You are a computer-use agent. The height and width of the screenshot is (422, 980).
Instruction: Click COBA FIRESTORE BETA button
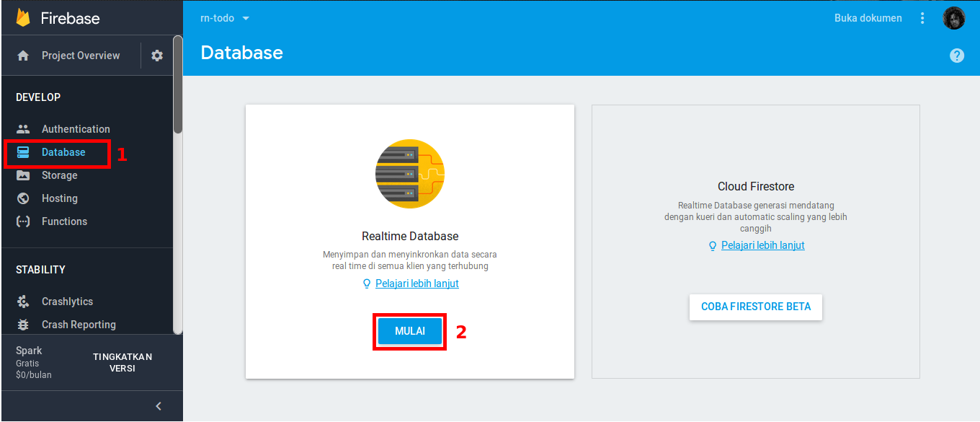coord(756,307)
